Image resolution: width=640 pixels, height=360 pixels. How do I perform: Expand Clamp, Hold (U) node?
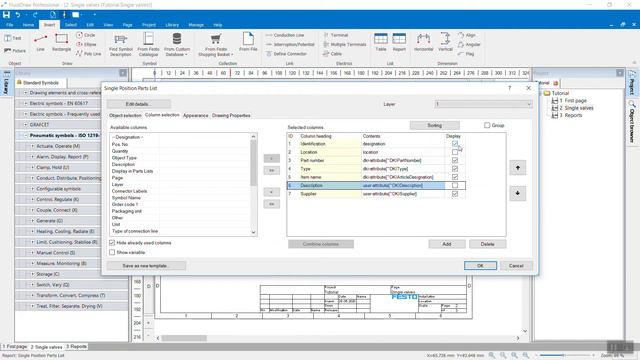coord(33,167)
